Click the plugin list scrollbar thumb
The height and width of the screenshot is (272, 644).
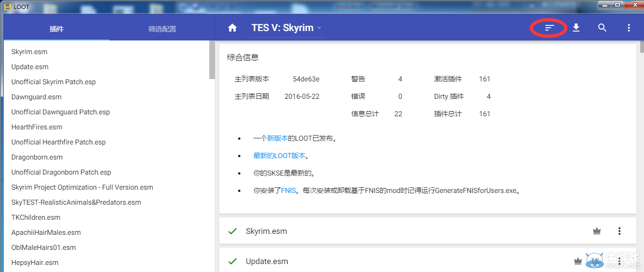[x=212, y=60]
